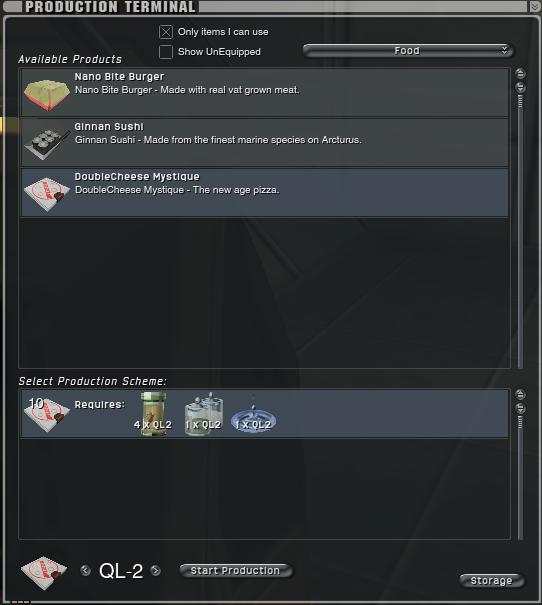This screenshot has width=542, height=605.
Task: Open the Food category dropdown
Action: coord(408,51)
